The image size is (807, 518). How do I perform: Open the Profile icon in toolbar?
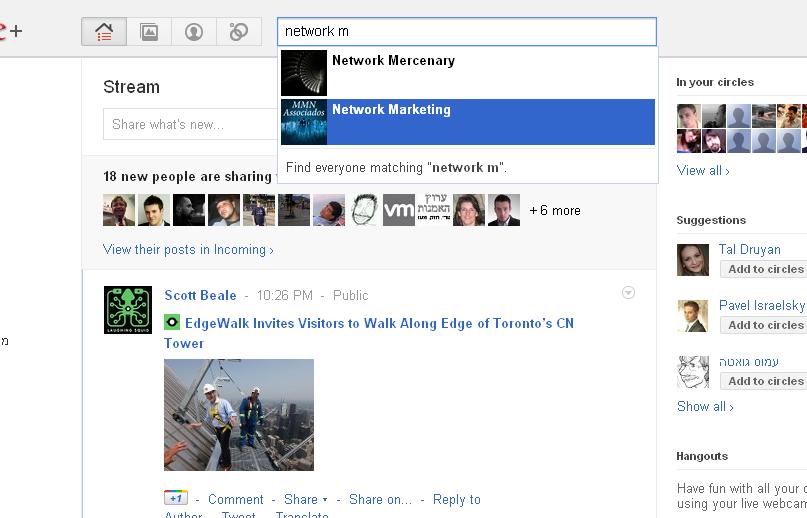tap(194, 32)
